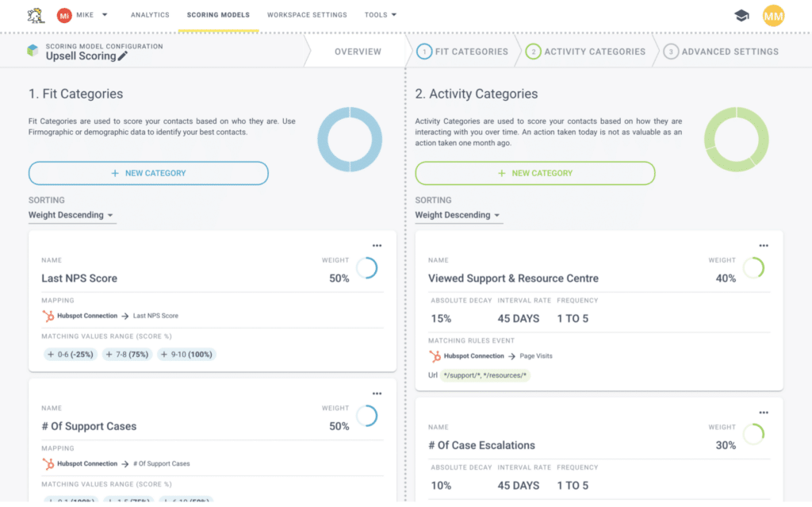Viewport: 812px width, 507px height.
Task: Expand the Tools dropdown menu
Action: click(381, 15)
